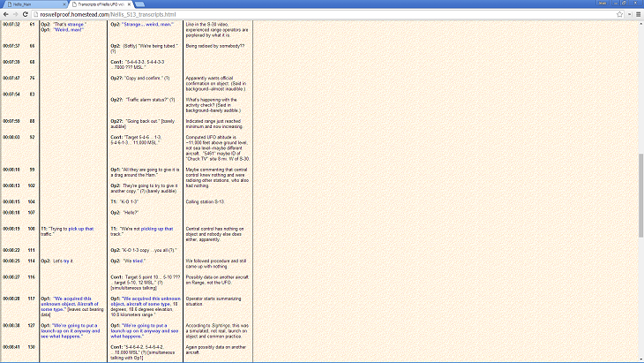Click the browser back arrow
The image size is (644, 363).
point(7,15)
